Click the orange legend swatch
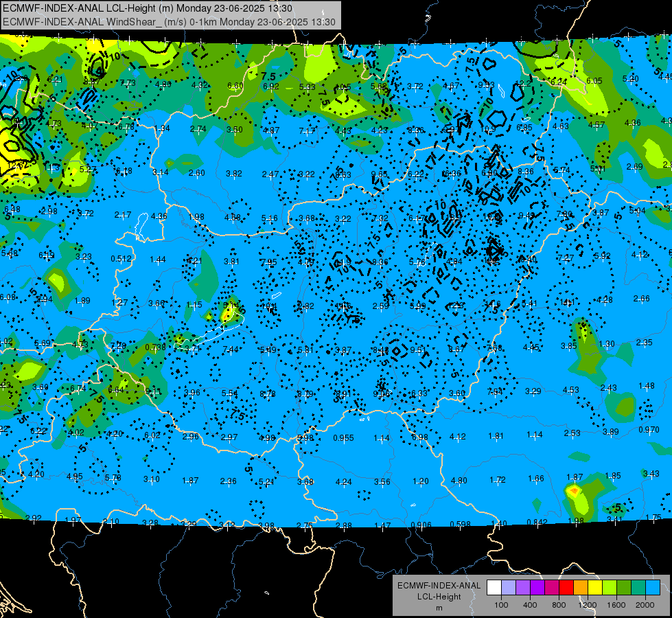672x618 pixels. pos(581,588)
